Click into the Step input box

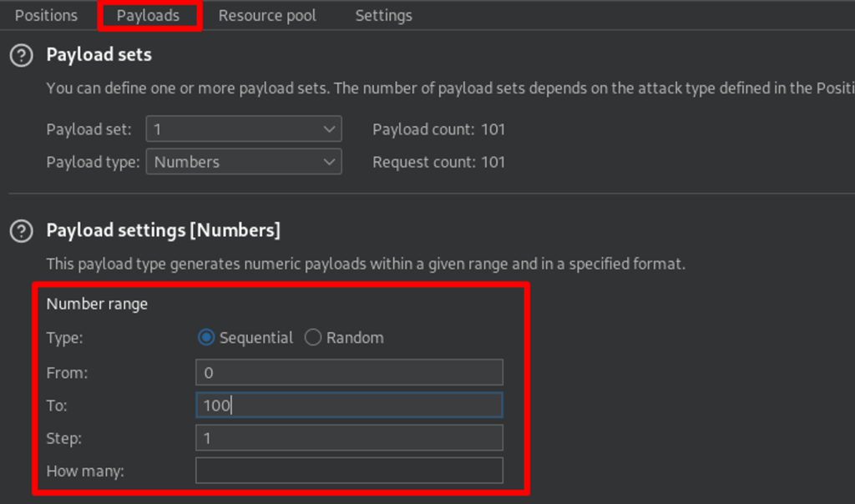click(x=349, y=438)
